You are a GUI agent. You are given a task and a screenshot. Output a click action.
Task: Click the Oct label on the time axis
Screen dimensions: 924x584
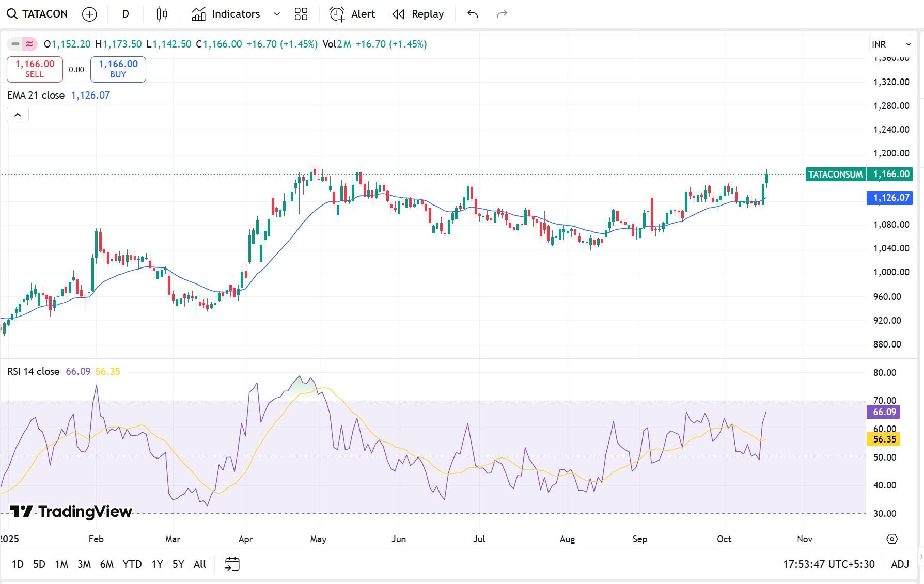pos(724,539)
